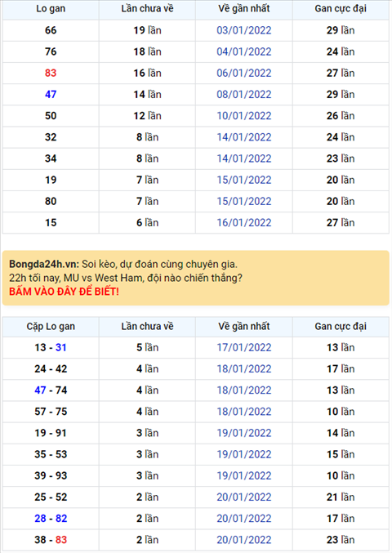The image size is (392, 553).
Task: Click date 19/01/2022 in row 39 - 93
Action: point(244,475)
